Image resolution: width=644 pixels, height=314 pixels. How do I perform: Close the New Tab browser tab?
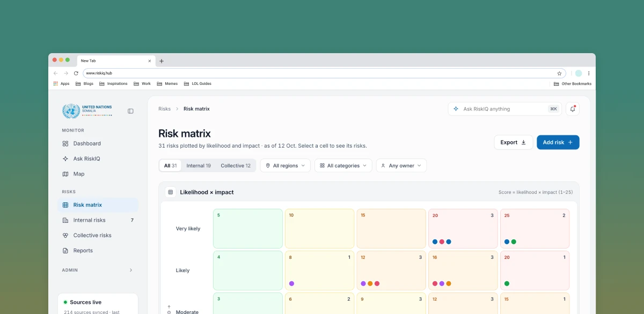150,61
